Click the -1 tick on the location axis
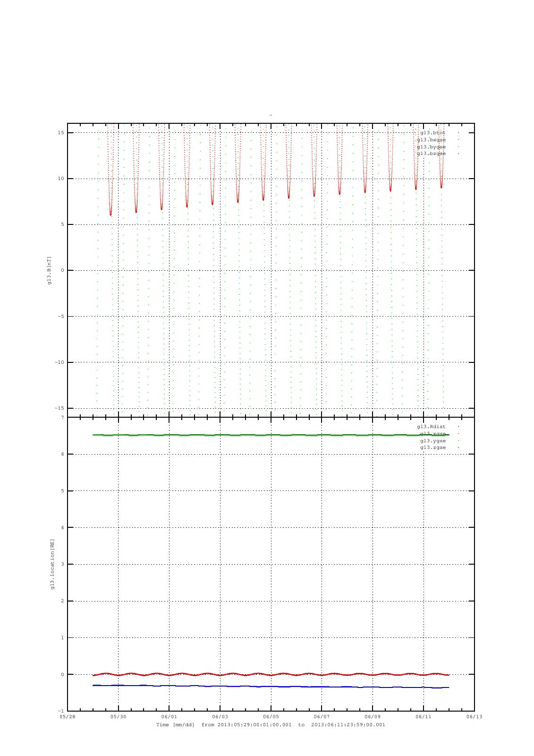Screen dimensions: 534x756 coord(61,711)
